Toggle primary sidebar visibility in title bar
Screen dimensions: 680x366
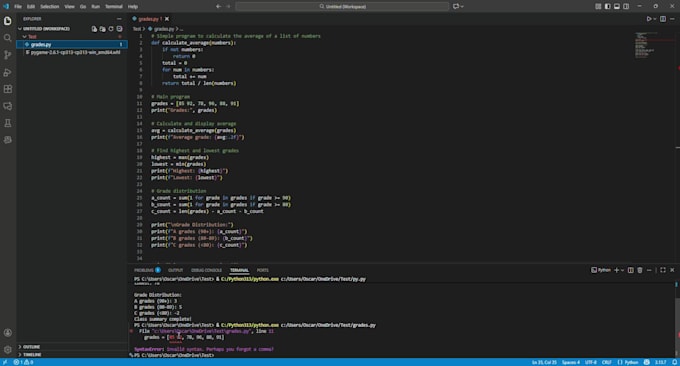607,7
